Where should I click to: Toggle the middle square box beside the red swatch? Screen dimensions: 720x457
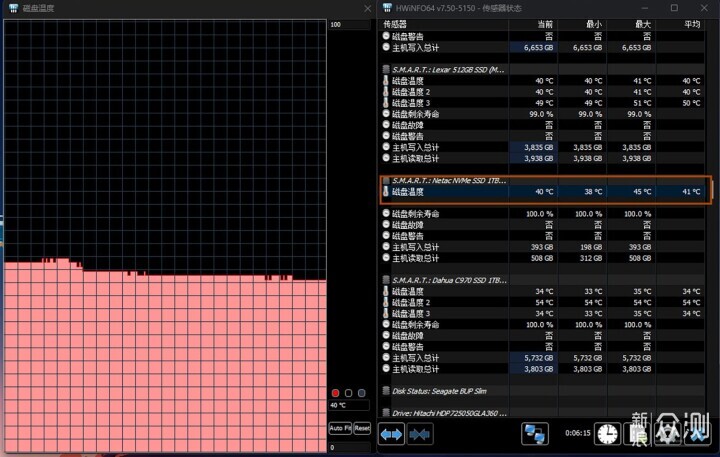349,393
